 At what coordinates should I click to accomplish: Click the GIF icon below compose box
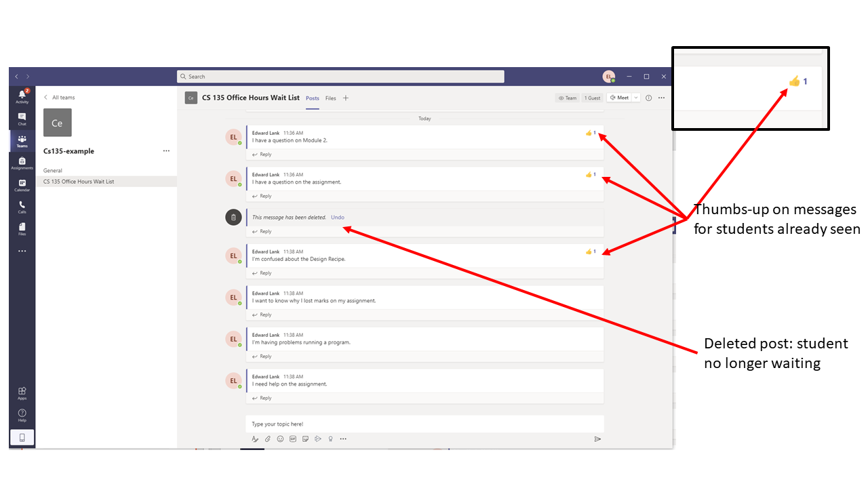point(293,439)
